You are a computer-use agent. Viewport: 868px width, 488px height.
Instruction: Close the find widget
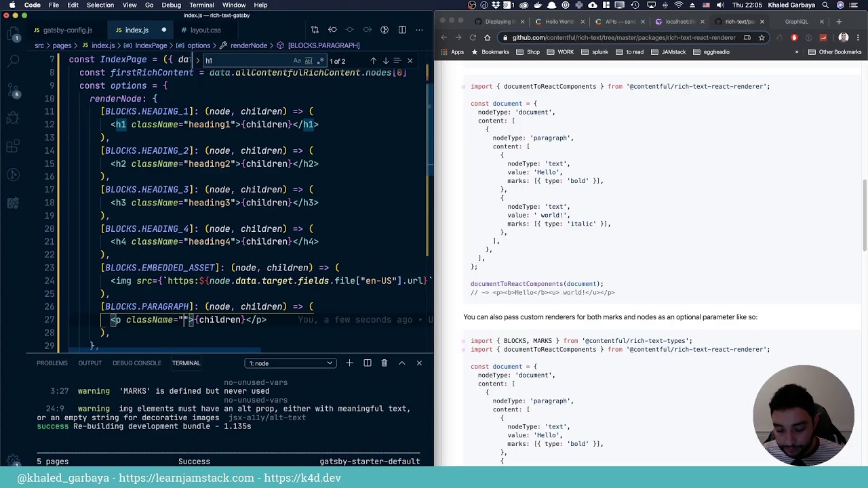point(410,61)
